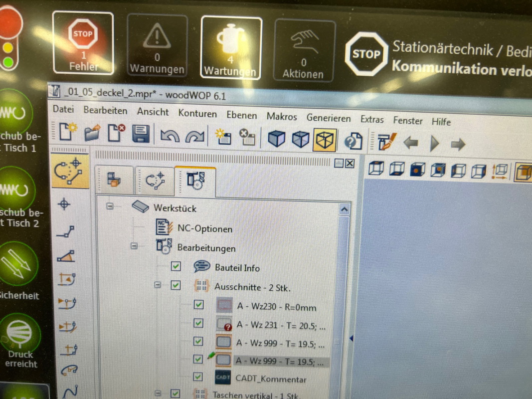
Task: Click the help question mark icon
Action: (x=353, y=142)
